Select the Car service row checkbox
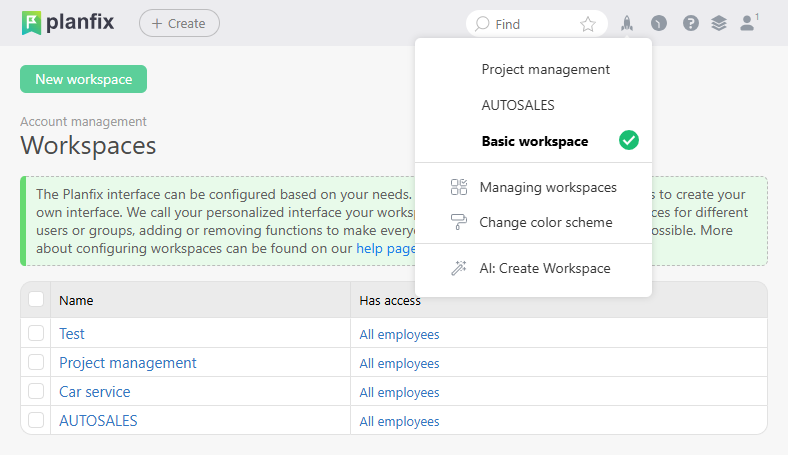Image resolution: width=788 pixels, height=455 pixels. (36, 392)
